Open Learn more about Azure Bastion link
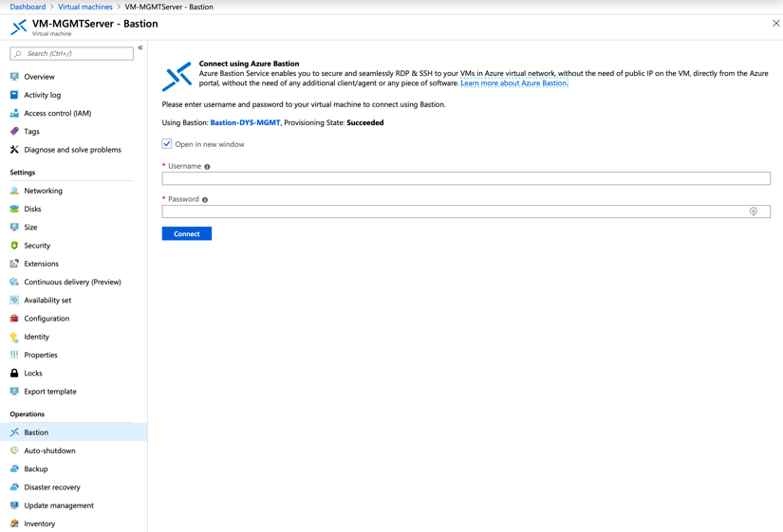The width and height of the screenshot is (783, 532). tap(513, 83)
